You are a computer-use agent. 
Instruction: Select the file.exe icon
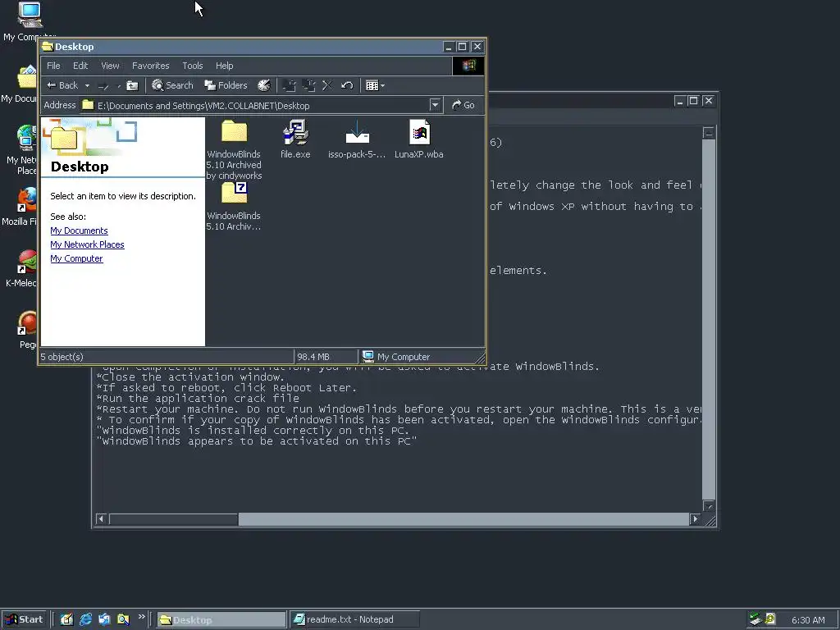295,139
